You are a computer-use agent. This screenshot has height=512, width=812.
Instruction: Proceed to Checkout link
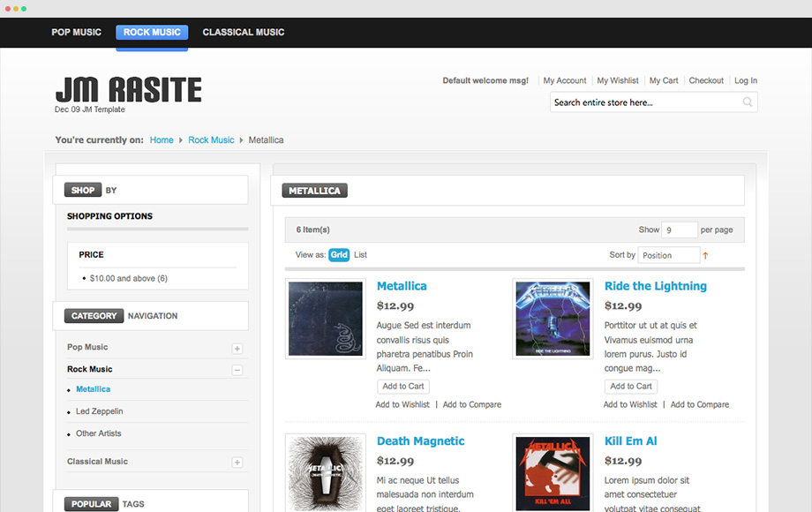[706, 80]
